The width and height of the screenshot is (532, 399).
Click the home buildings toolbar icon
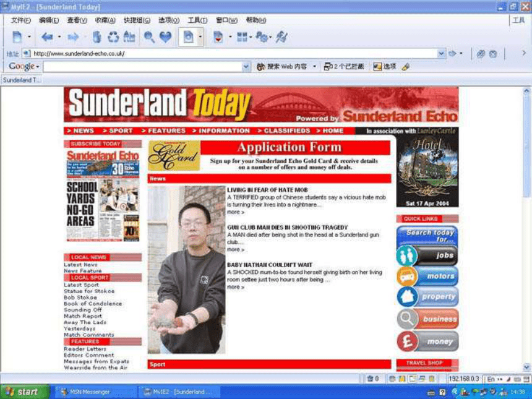[x=129, y=36]
